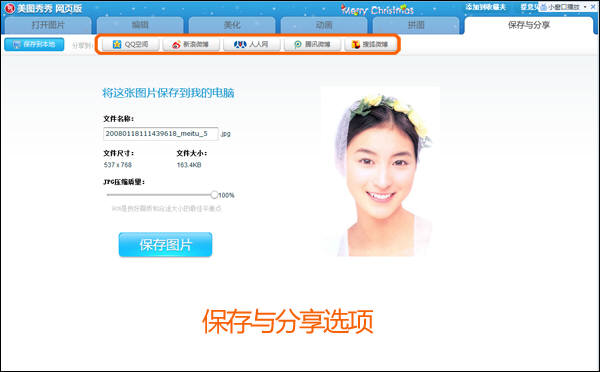Viewport: 600px width, 372px height.
Task: Share to 人人网
Action: 251,44
